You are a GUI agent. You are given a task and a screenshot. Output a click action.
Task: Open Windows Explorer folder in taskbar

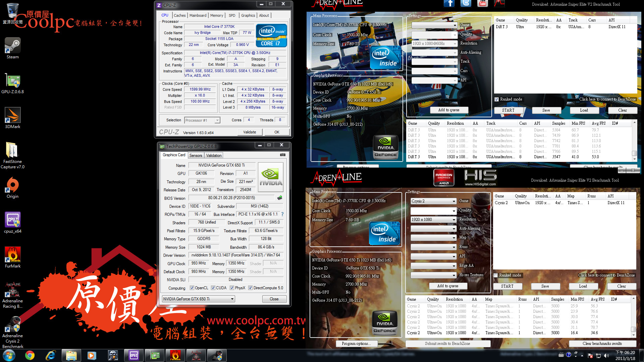tap(71, 355)
